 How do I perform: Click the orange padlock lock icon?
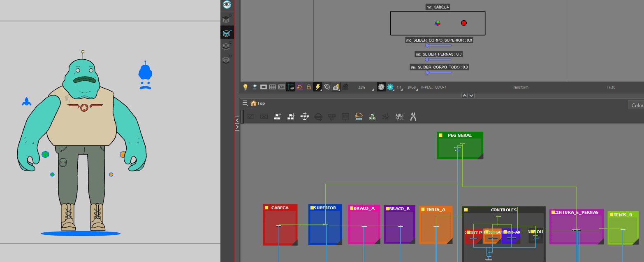click(308, 87)
